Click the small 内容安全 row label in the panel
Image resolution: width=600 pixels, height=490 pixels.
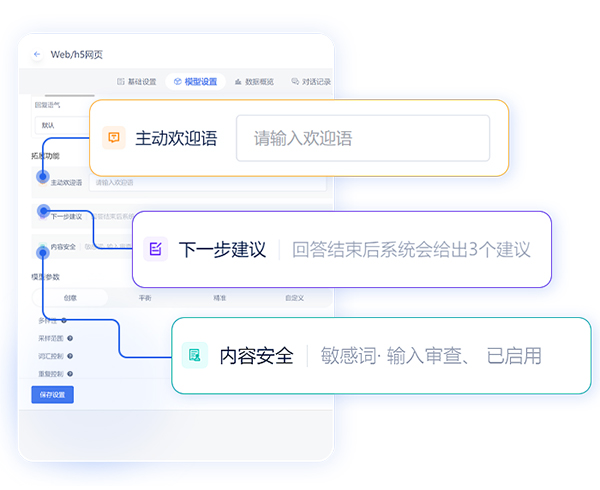click(x=64, y=247)
